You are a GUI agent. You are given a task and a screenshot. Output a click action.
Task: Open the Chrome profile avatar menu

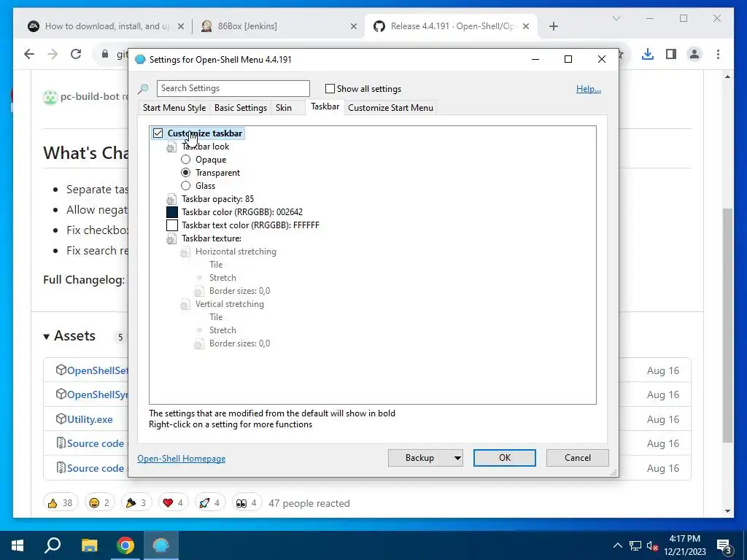694,54
